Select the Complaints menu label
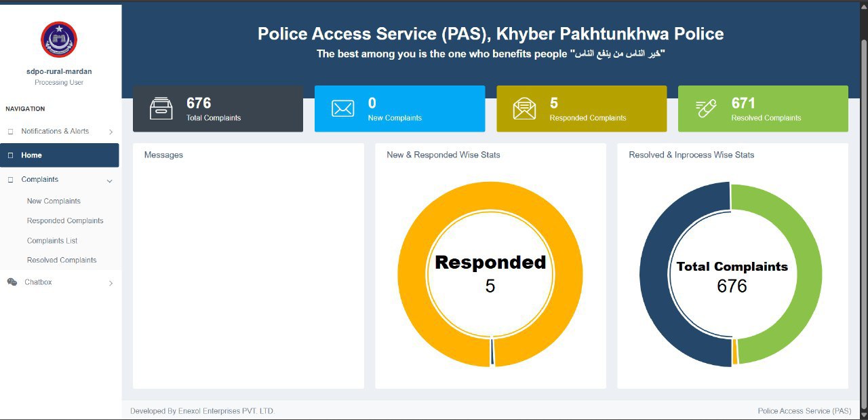The width and height of the screenshot is (868, 420). (x=40, y=180)
